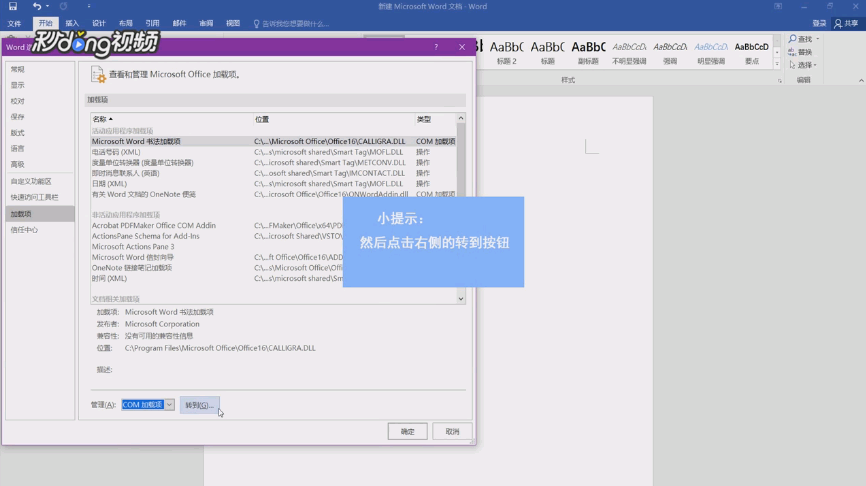Apply the 明显强调 style
This screenshot has width=866, height=486.
point(711,52)
